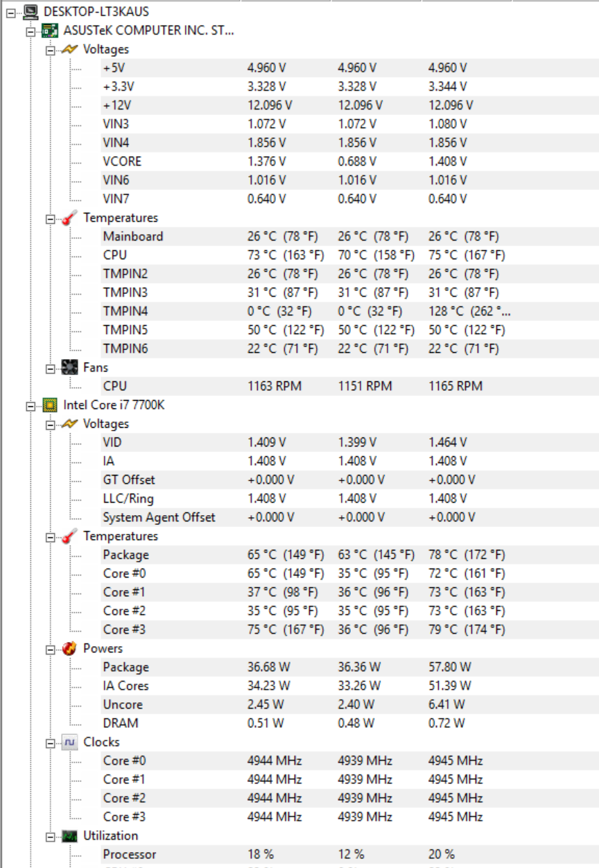The width and height of the screenshot is (599, 868).
Task: Collapse the Intel Core i7 7700K node
Action: click(x=31, y=405)
